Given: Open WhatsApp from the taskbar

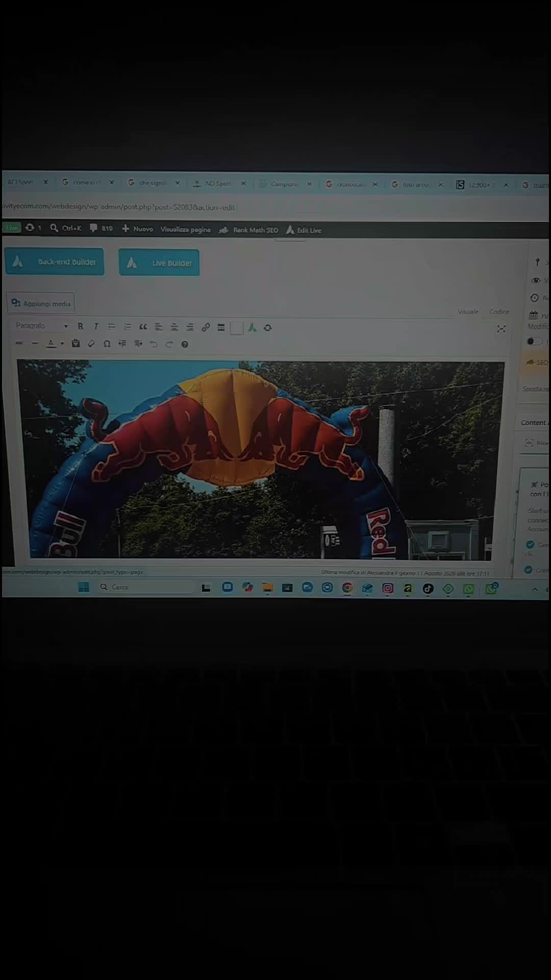Looking at the screenshot, I should (x=468, y=589).
